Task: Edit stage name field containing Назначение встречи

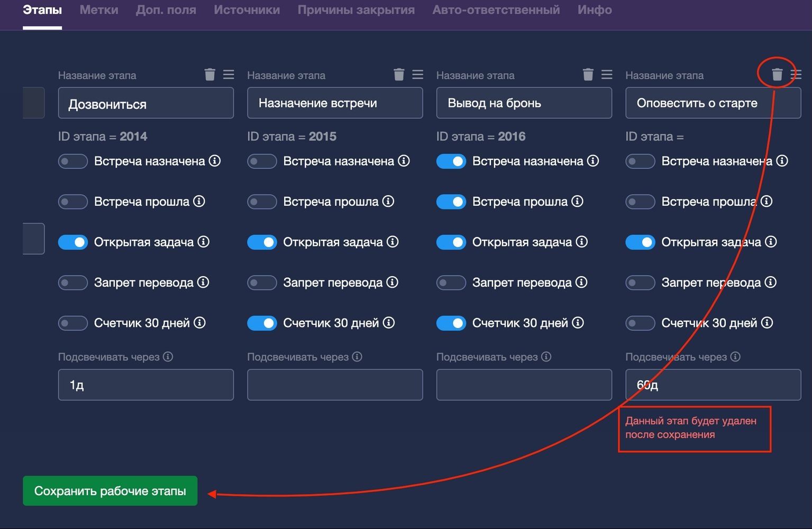Action: click(x=335, y=103)
